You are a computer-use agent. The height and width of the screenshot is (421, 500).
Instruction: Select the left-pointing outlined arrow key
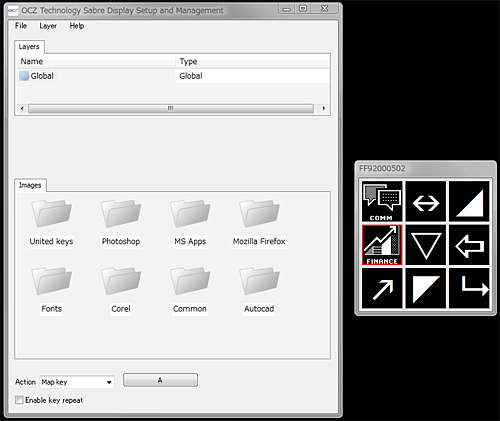pyautogui.click(x=469, y=245)
